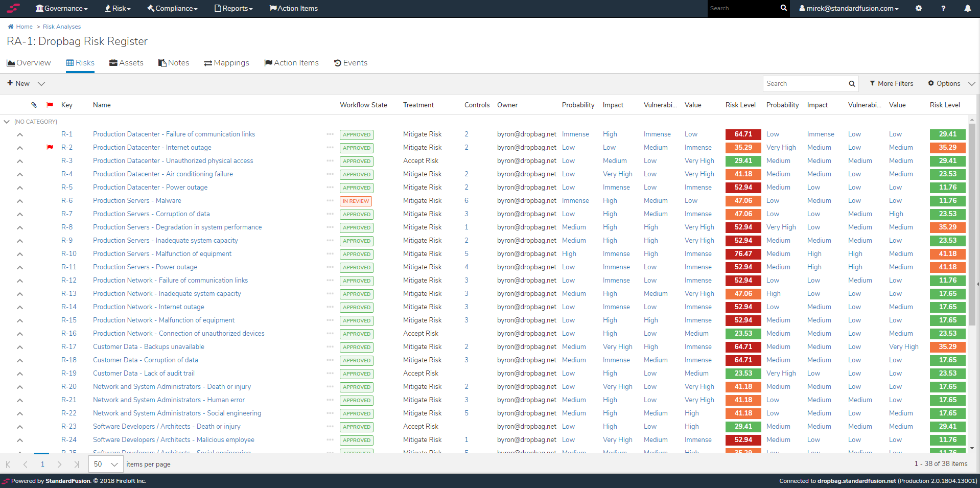Click the 76.47 risk level cell for R-10
980x488 pixels.
pyautogui.click(x=743, y=254)
